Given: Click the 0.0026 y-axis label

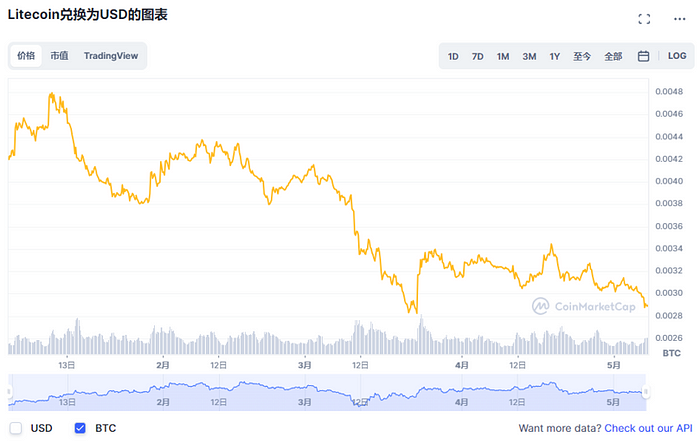Looking at the screenshot, I should (x=669, y=338).
